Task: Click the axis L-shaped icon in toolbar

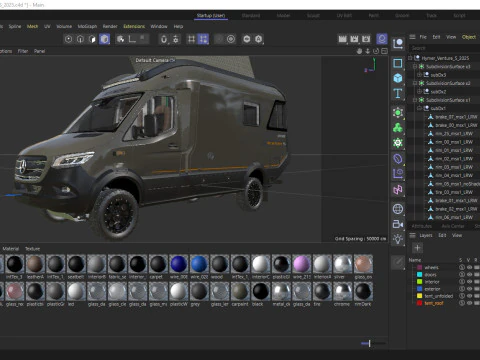Action: click(x=132, y=39)
